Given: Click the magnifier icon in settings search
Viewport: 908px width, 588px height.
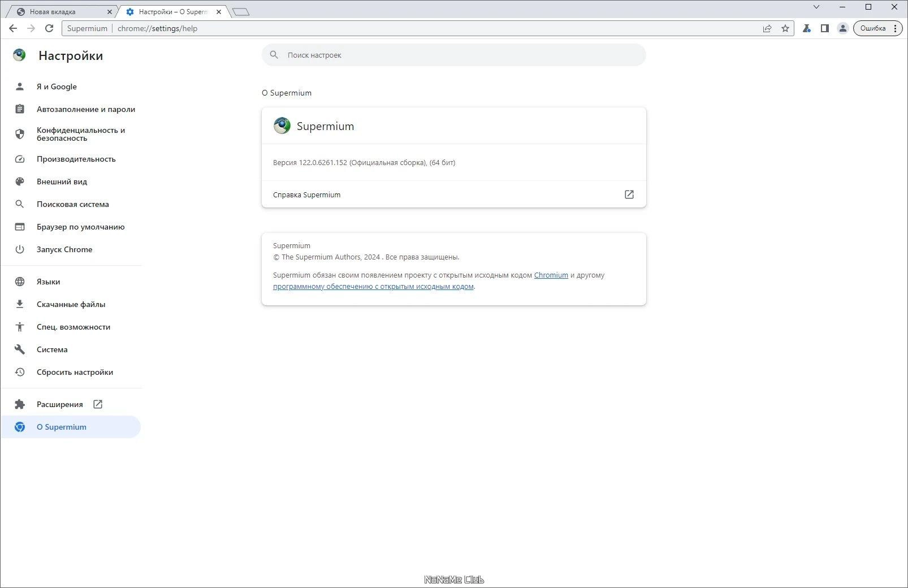Looking at the screenshot, I should 274,55.
